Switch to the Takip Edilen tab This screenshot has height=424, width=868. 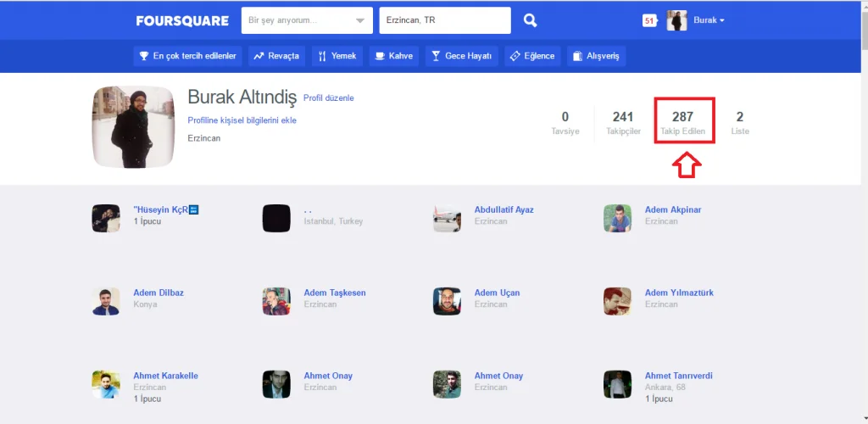[683, 123]
